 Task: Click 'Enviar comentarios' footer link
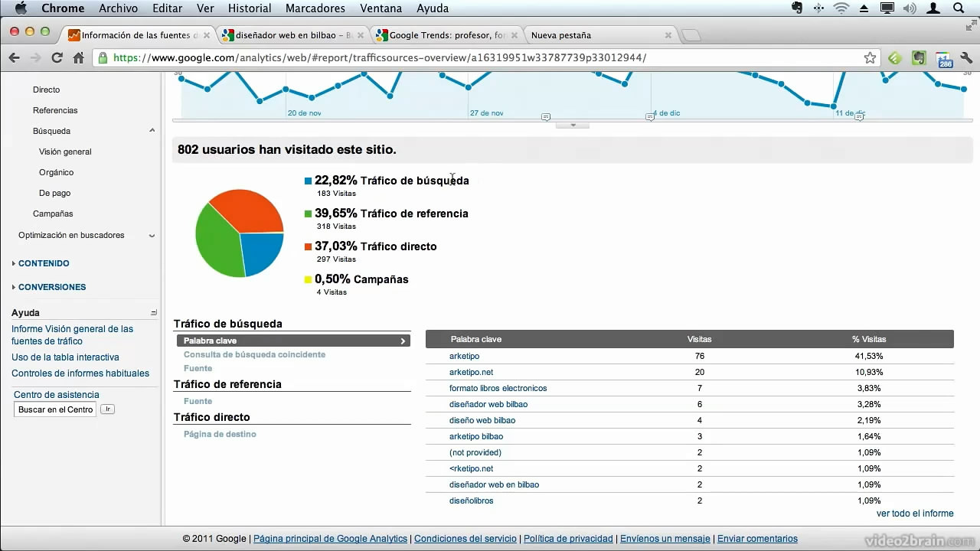point(757,539)
